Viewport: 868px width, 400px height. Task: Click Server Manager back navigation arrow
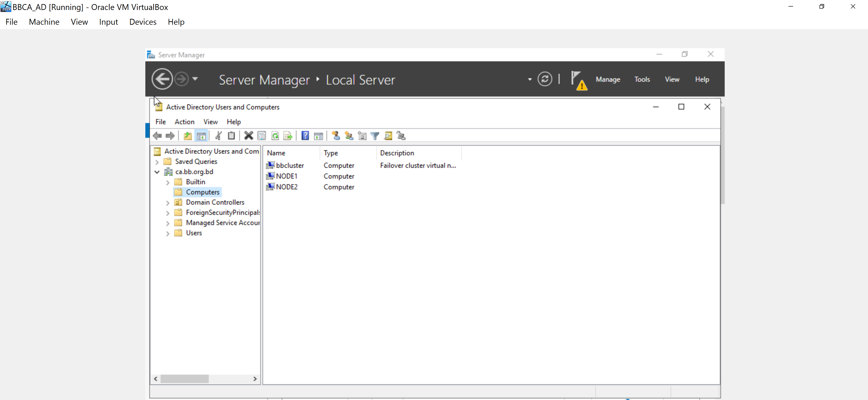pos(162,79)
